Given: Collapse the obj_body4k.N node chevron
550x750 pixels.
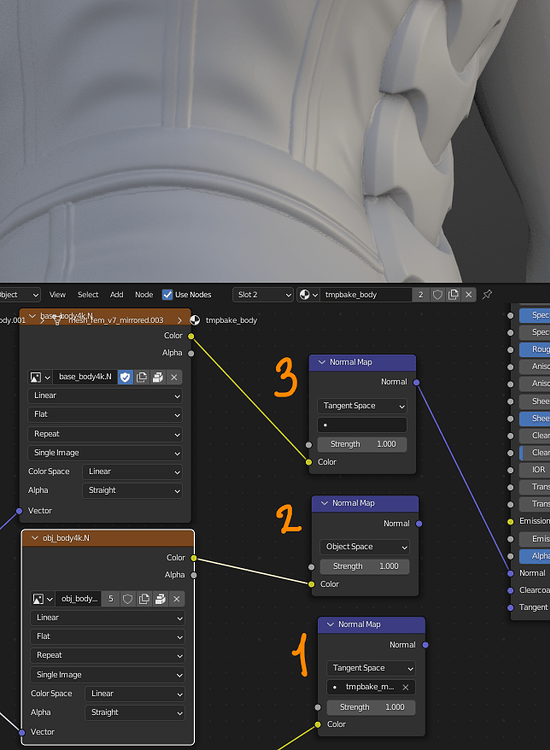Looking at the screenshot, I should point(35,538).
